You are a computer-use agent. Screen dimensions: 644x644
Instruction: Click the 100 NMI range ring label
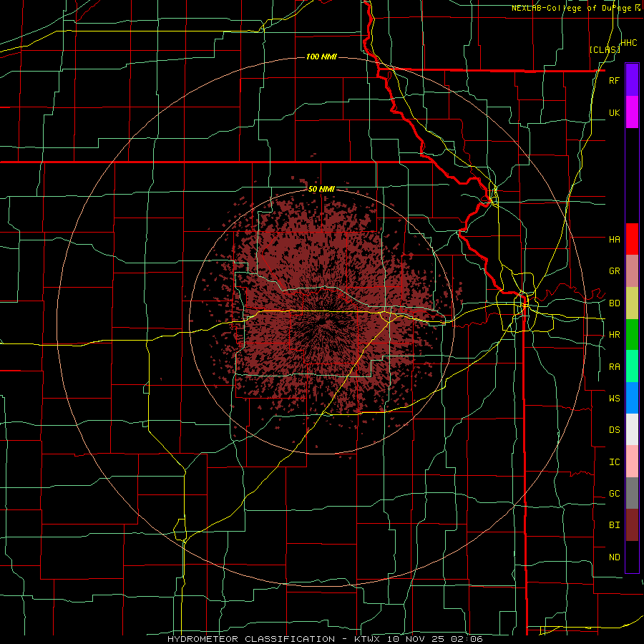pyautogui.click(x=321, y=57)
